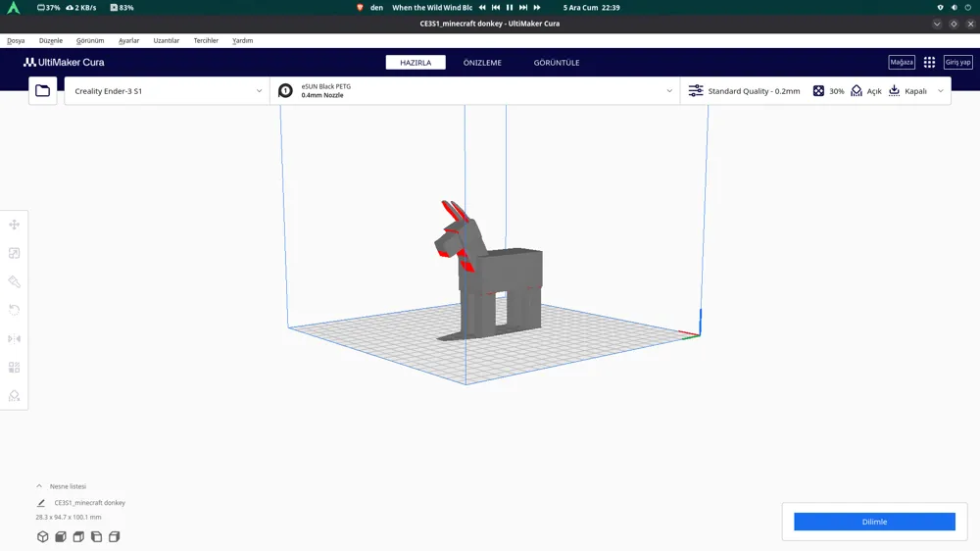980x551 pixels.
Task: Skip to next media track
Action: click(x=523, y=8)
